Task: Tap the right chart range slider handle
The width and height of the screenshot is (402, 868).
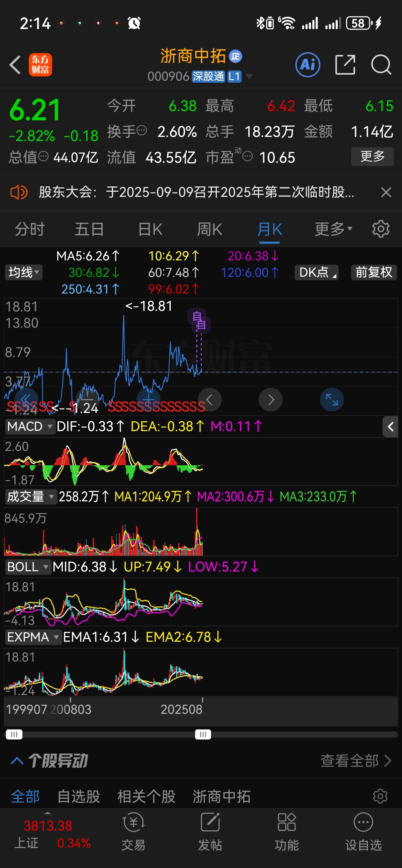Action: (x=203, y=734)
